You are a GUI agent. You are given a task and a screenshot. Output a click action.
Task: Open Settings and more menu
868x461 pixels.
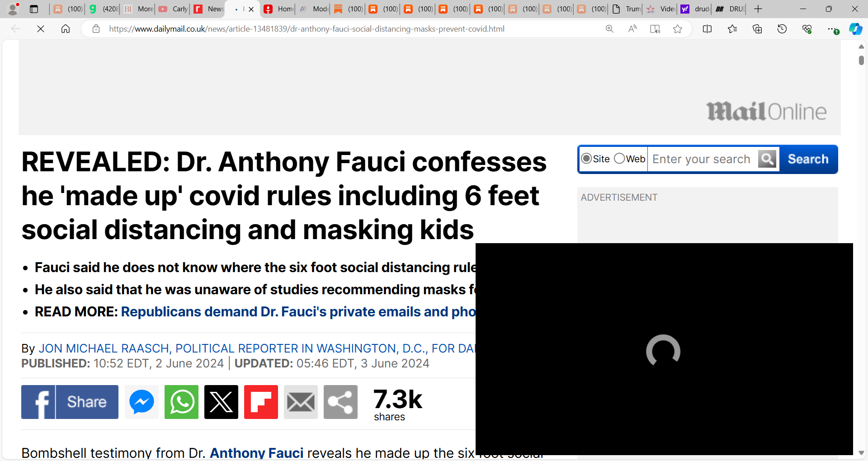(x=832, y=29)
